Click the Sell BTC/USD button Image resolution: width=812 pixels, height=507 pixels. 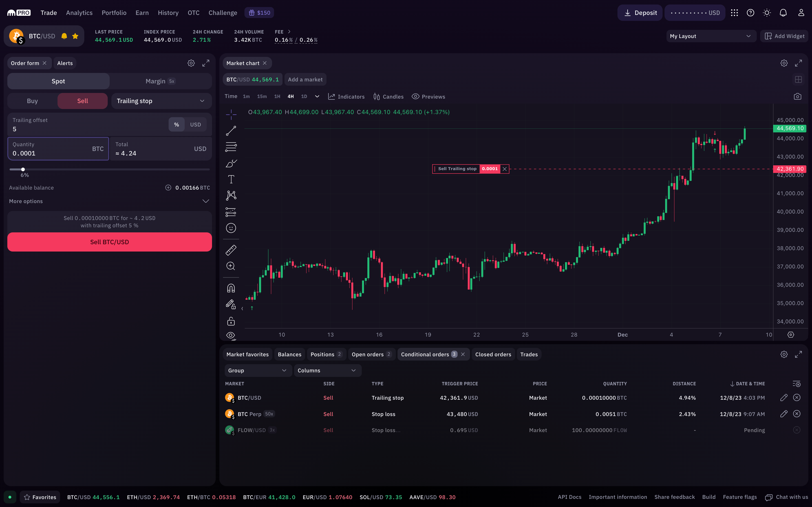pyautogui.click(x=109, y=242)
